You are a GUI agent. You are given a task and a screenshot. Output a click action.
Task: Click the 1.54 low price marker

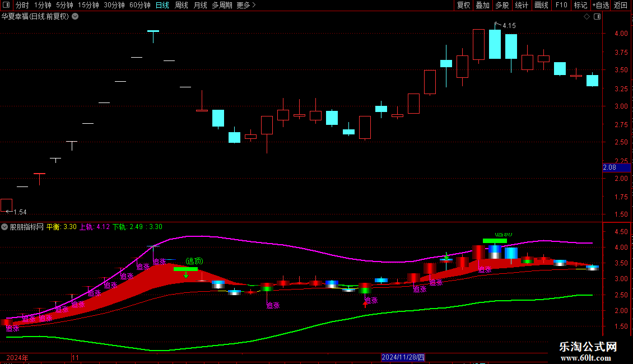pos(20,212)
